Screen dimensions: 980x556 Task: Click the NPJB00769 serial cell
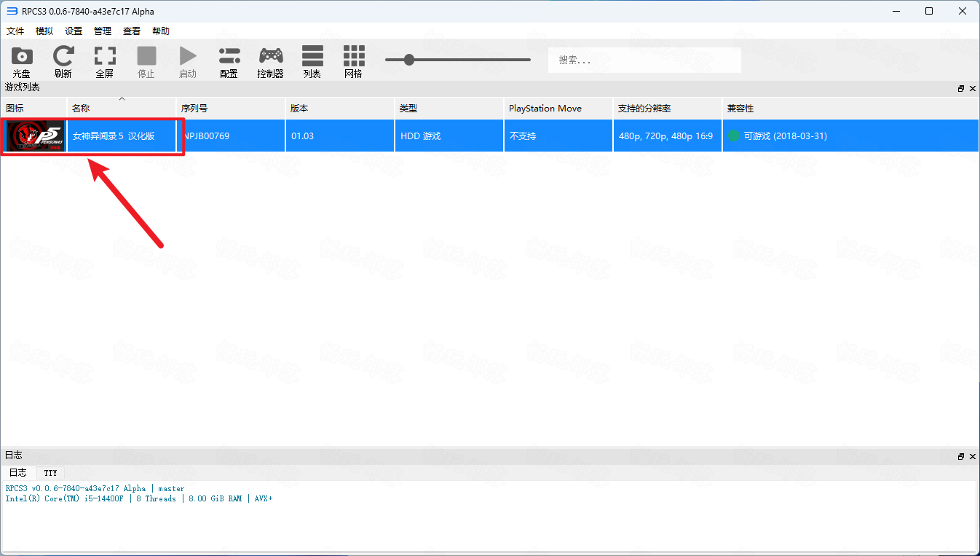click(x=231, y=136)
